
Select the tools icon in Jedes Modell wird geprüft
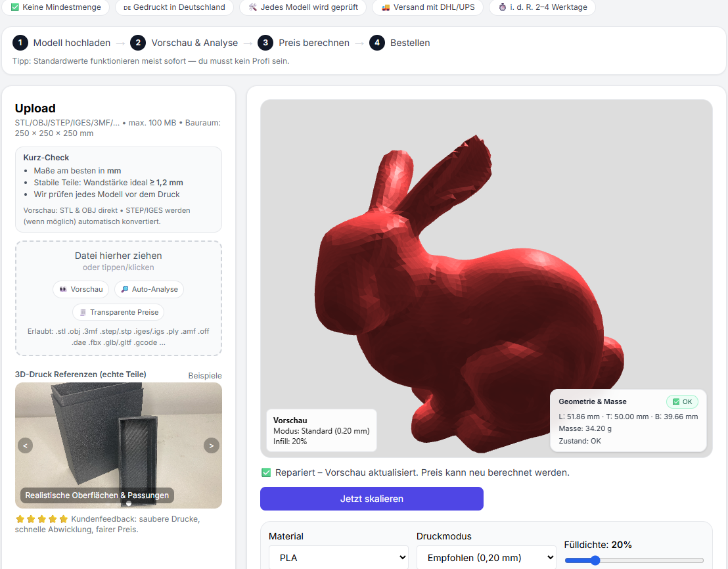coord(252,8)
